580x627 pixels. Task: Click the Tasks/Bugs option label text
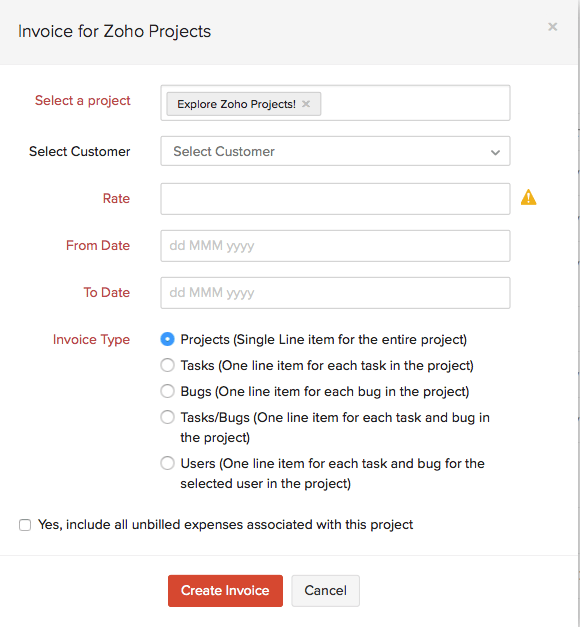click(x=335, y=427)
